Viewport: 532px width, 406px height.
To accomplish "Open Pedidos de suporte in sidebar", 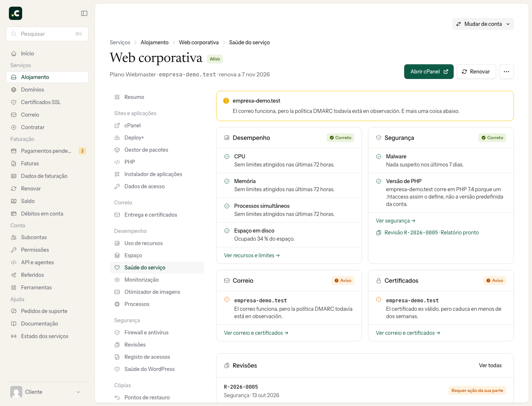I will (x=47, y=311).
